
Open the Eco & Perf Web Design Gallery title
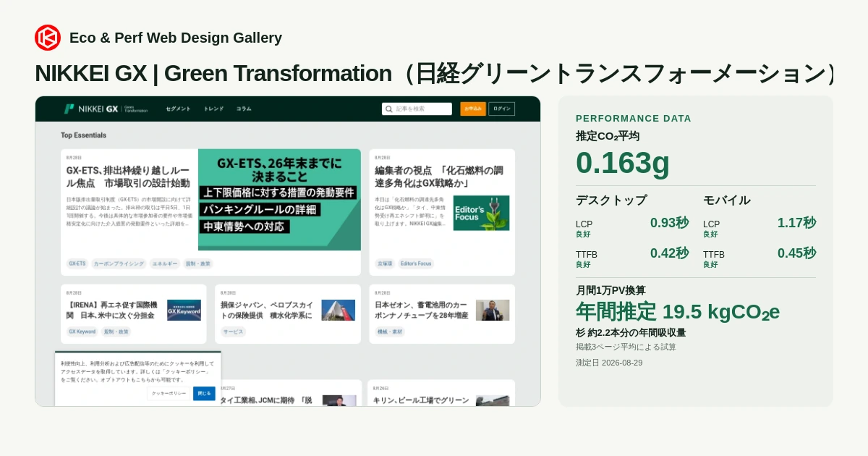pyautogui.click(x=176, y=38)
